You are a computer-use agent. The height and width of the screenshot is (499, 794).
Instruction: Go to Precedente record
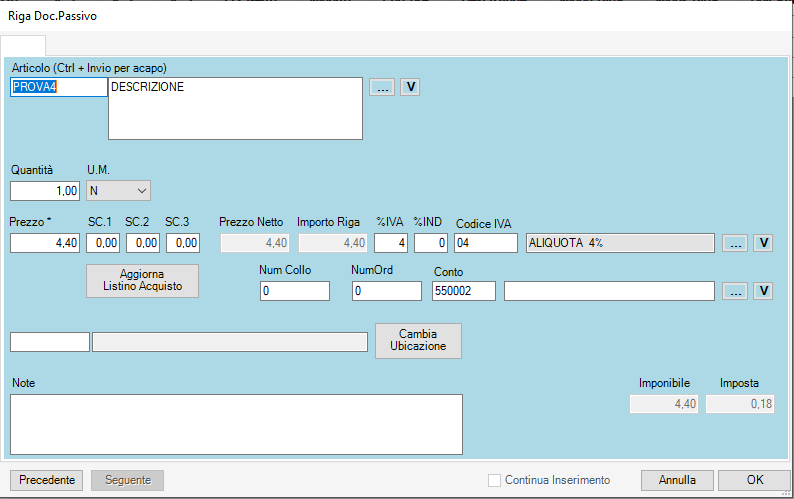click(x=47, y=480)
